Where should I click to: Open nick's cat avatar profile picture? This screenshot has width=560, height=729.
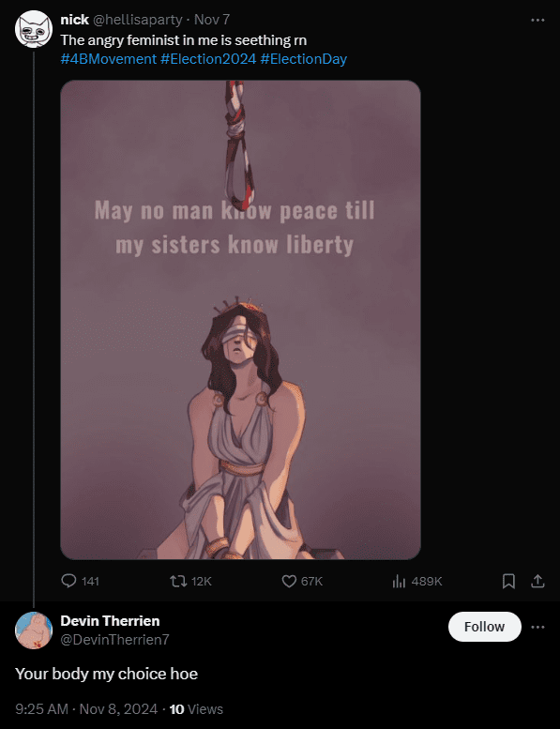(x=34, y=29)
